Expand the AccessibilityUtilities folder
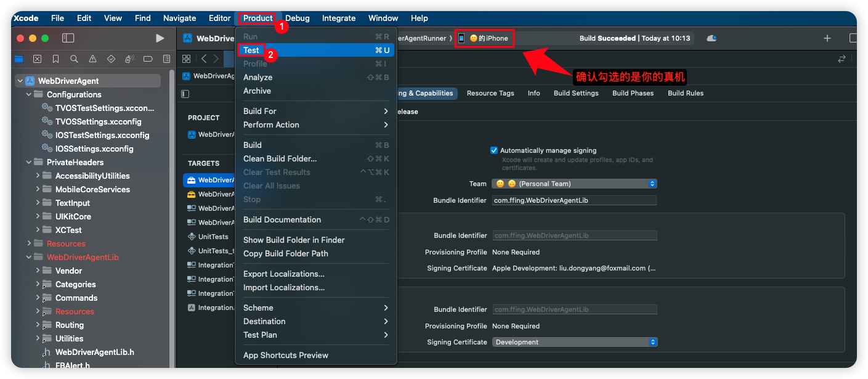The width and height of the screenshot is (868, 379). [38, 176]
